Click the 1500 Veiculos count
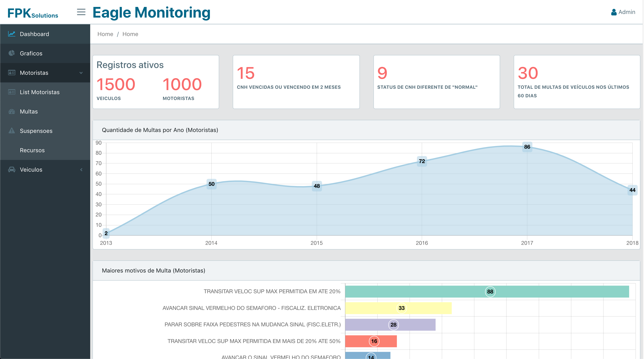Viewport: 644px width, 359px height. click(116, 84)
